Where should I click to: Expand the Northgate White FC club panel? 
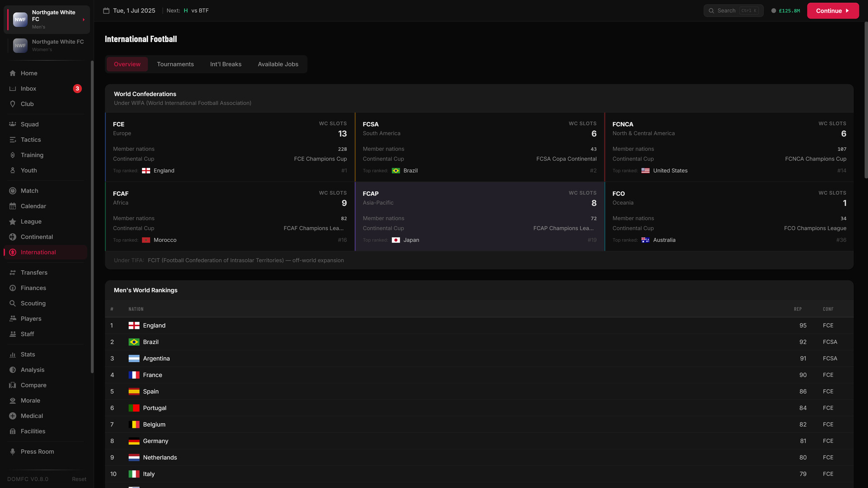47,19
